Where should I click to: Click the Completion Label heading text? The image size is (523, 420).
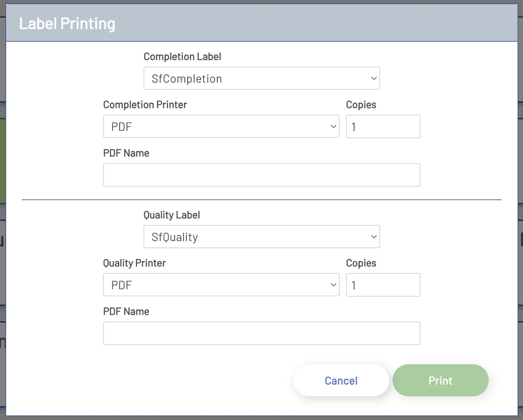[183, 56]
